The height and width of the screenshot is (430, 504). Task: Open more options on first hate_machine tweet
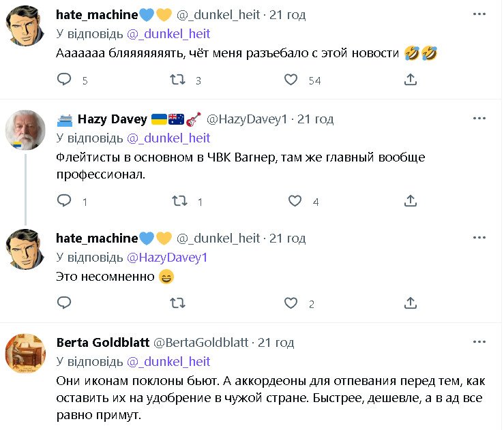pyautogui.click(x=481, y=14)
